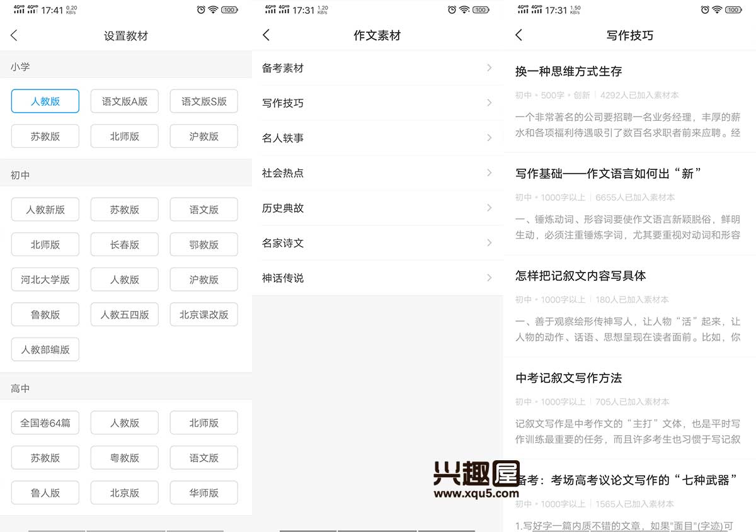Pick the 人教新版 textbook option
Viewport: 756px width, 532px height.
click(x=45, y=210)
